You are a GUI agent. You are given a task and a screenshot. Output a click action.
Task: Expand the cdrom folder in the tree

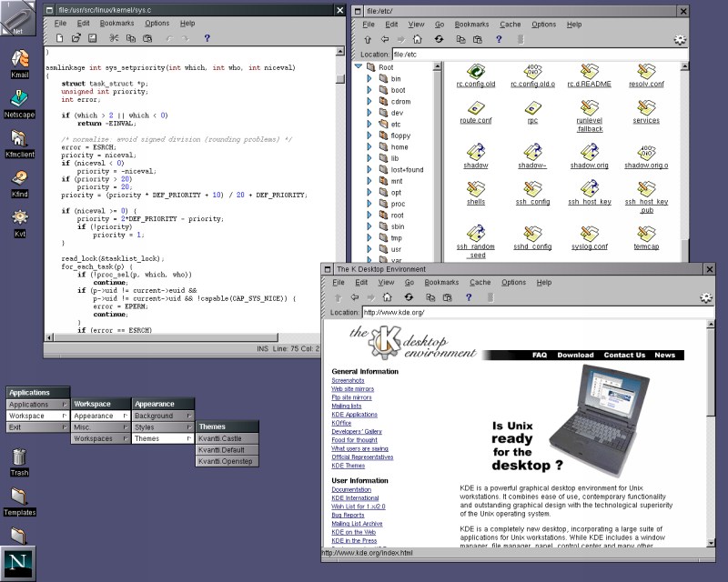pos(369,101)
